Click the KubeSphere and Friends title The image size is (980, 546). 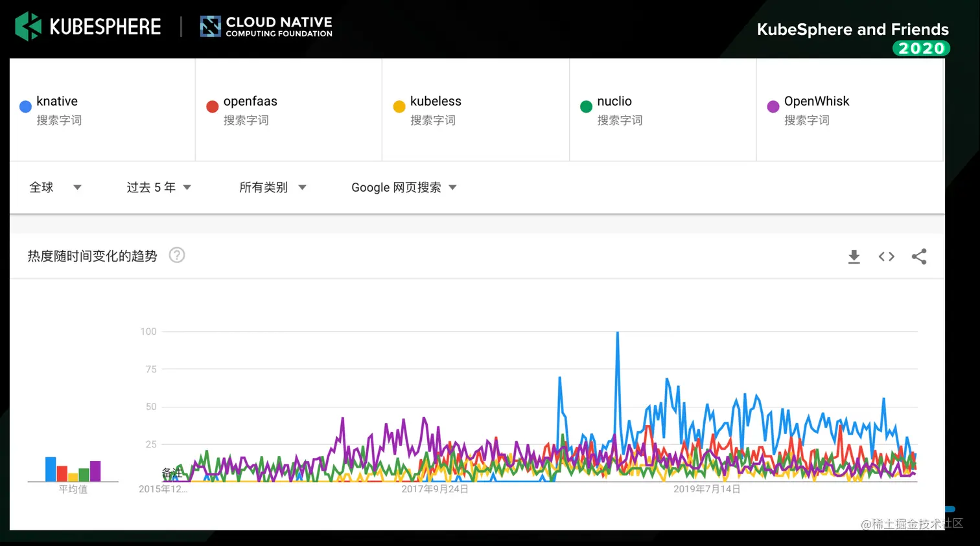(x=853, y=29)
